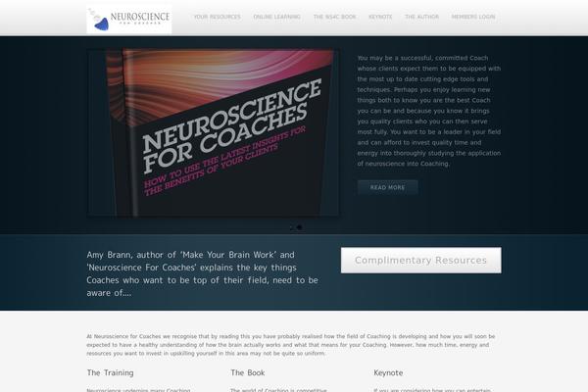This screenshot has height=392, width=588.
Task: Open the Neuroscience for Coaches book slide image
Action: (214, 133)
